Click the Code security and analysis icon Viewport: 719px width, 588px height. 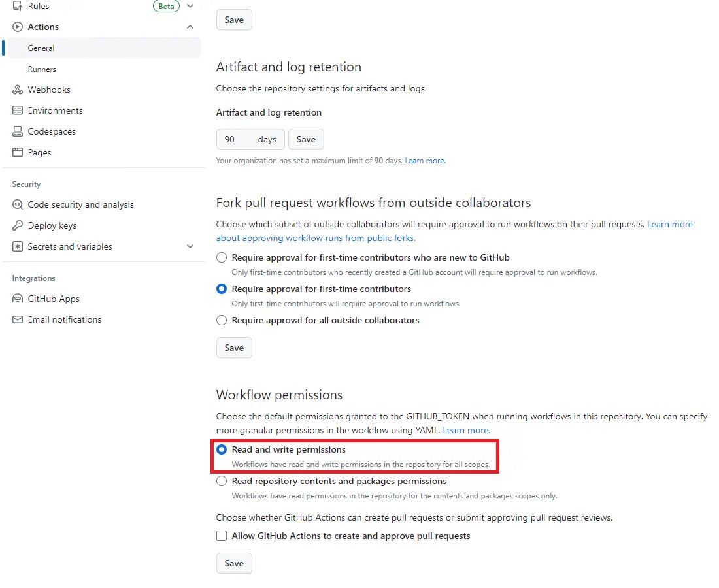click(x=18, y=204)
